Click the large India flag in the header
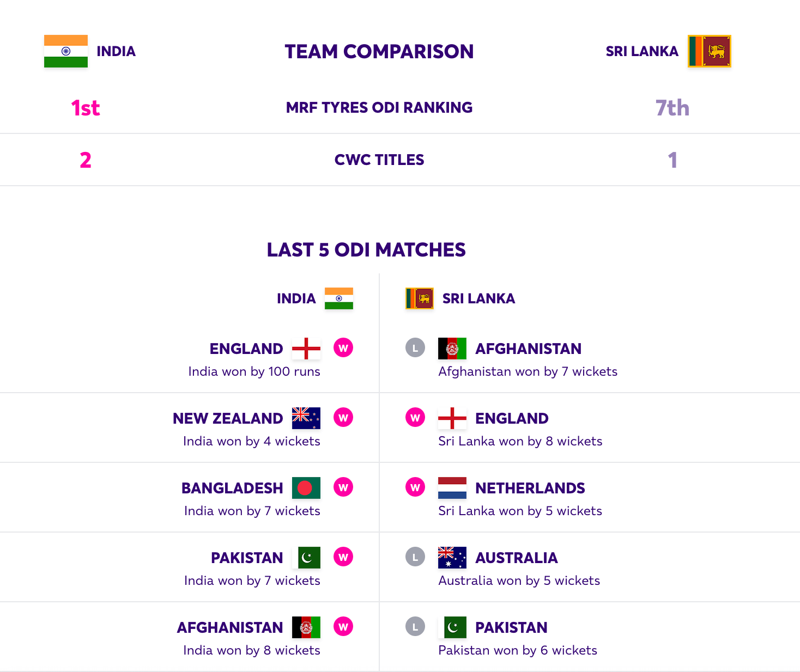The image size is (800, 672). (x=66, y=51)
